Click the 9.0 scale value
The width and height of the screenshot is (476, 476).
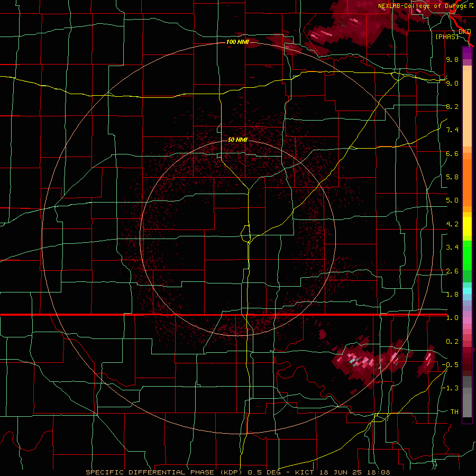pyautogui.click(x=452, y=83)
